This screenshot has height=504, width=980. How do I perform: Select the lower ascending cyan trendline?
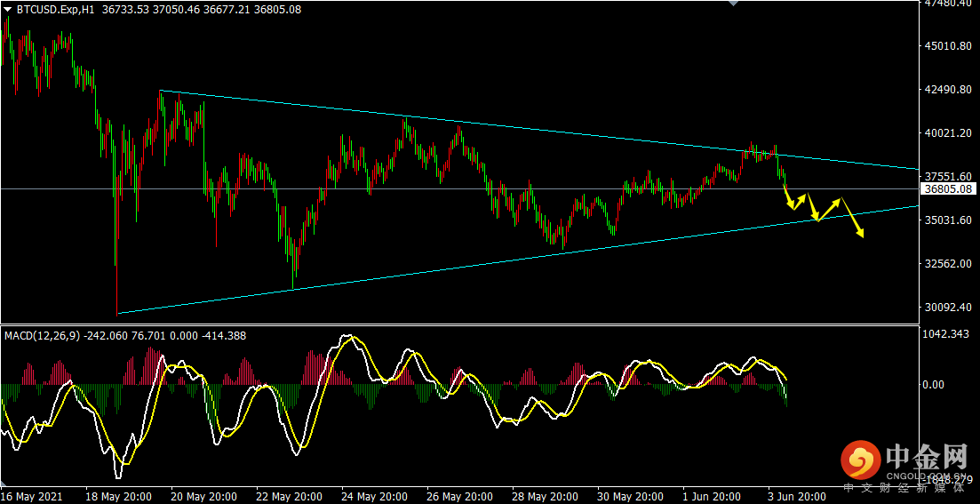[519, 259]
